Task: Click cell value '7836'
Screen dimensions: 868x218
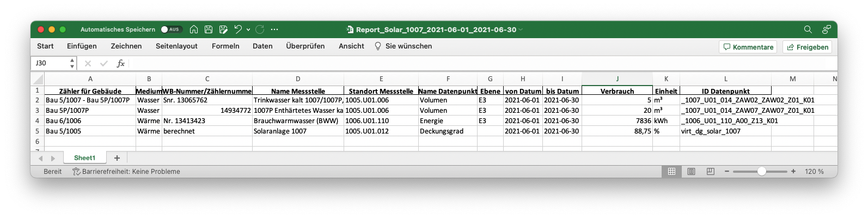Action: [617, 121]
